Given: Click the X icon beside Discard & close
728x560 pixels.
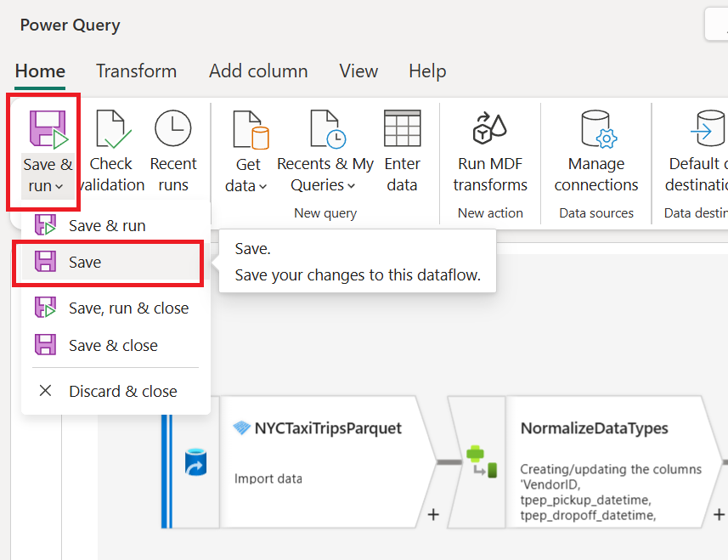Looking at the screenshot, I should (46, 391).
